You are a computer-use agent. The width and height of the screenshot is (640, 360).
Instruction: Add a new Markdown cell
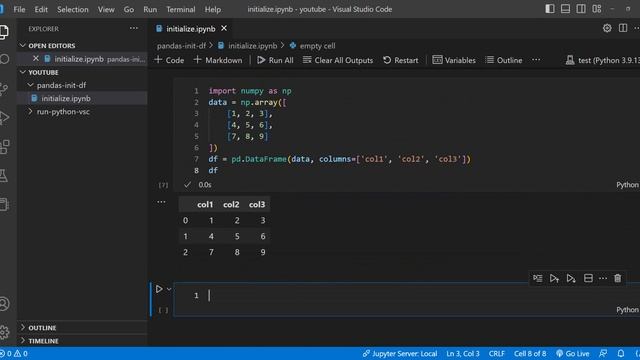(218, 60)
